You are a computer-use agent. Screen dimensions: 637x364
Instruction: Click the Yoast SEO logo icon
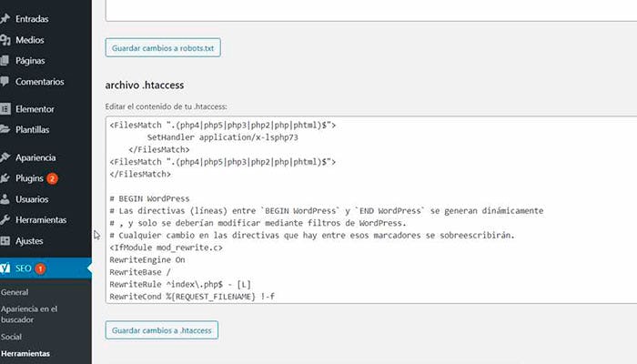point(5,269)
